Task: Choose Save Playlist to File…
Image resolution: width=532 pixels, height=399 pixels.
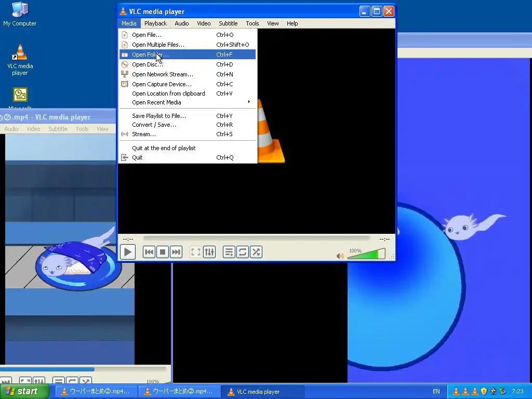Action: [x=188, y=116]
